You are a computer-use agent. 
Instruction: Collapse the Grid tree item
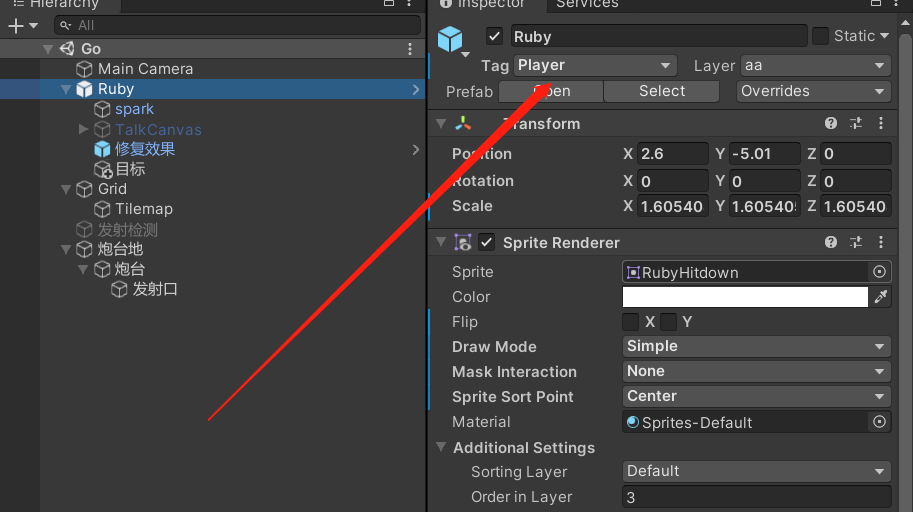66,189
